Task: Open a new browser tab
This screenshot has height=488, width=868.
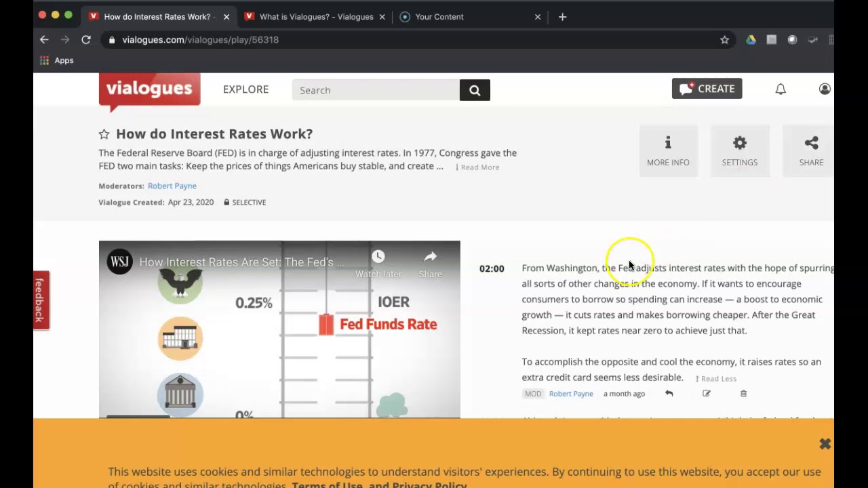Action: click(x=562, y=17)
